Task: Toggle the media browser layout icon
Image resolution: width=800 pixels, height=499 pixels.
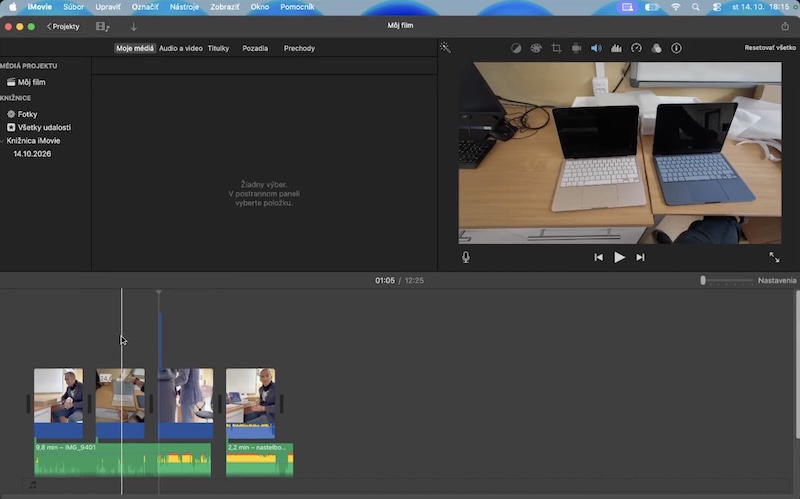Action: pos(103,27)
